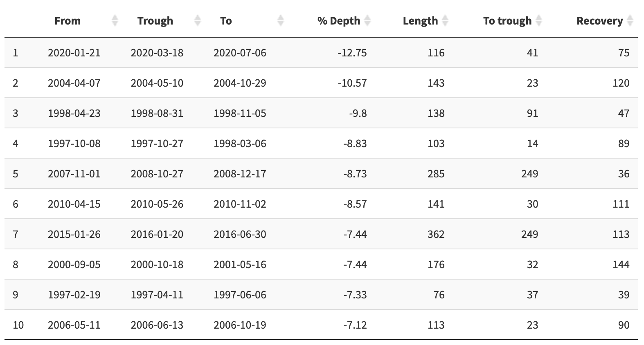Sort table by From column arrows

coord(115,20)
